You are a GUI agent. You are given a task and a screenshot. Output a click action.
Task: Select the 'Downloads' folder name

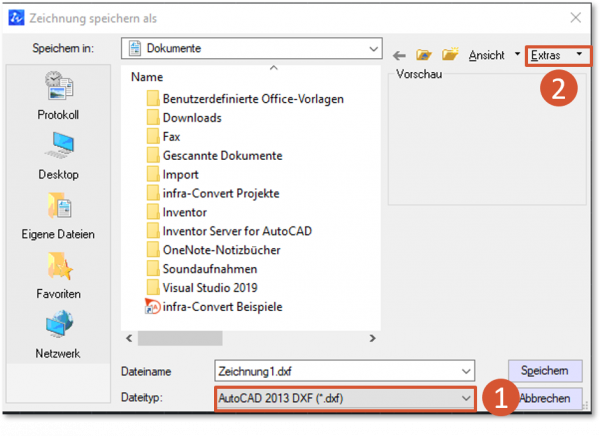click(x=192, y=118)
